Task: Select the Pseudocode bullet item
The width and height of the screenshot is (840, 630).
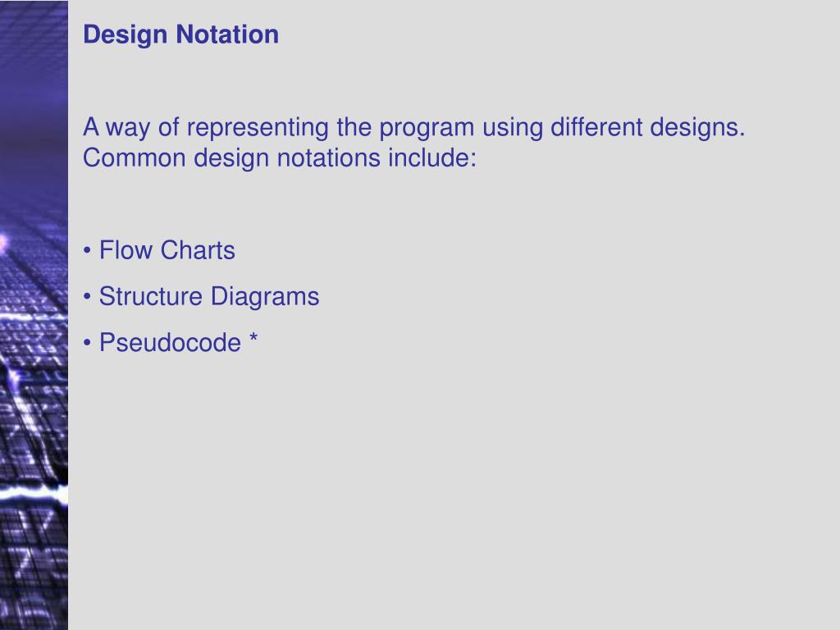Action: (171, 343)
